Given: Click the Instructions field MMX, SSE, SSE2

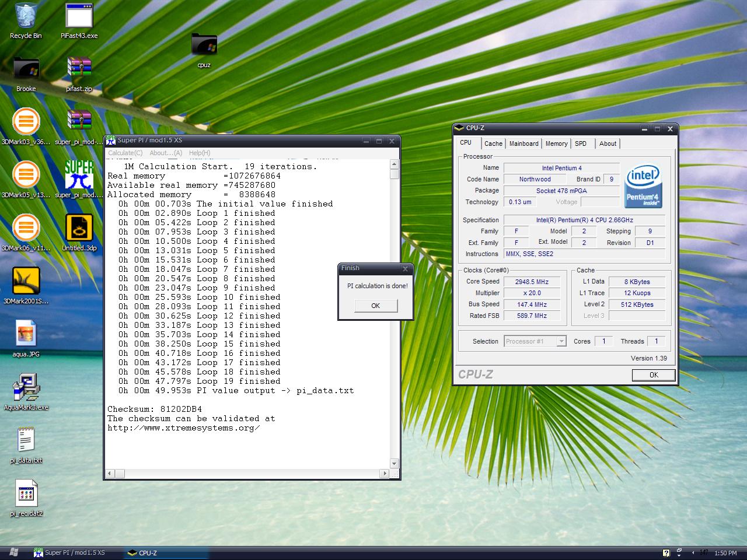Looking at the screenshot, I should [585, 254].
